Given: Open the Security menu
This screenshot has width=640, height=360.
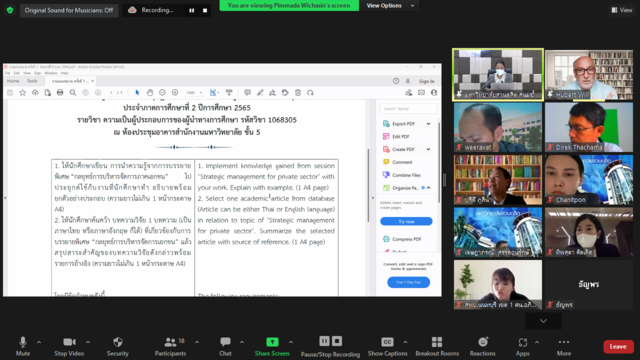Looking at the screenshot, I should pyautogui.click(x=118, y=347).
